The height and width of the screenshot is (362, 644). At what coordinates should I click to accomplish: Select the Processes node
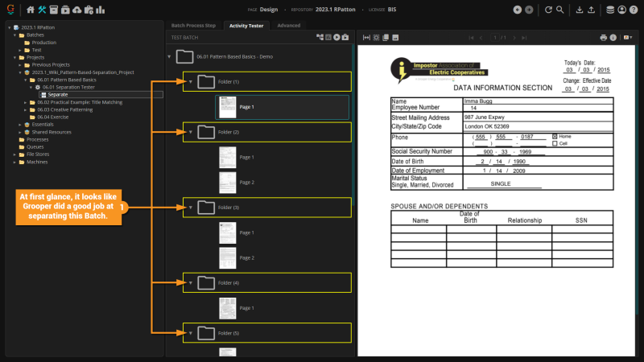37,139
